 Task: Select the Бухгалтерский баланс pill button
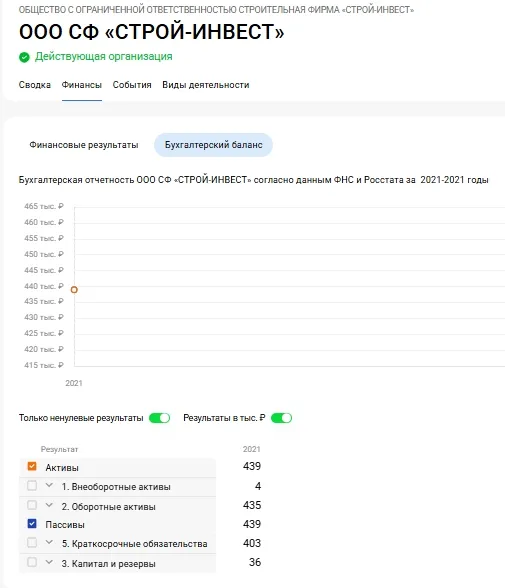coord(213,145)
